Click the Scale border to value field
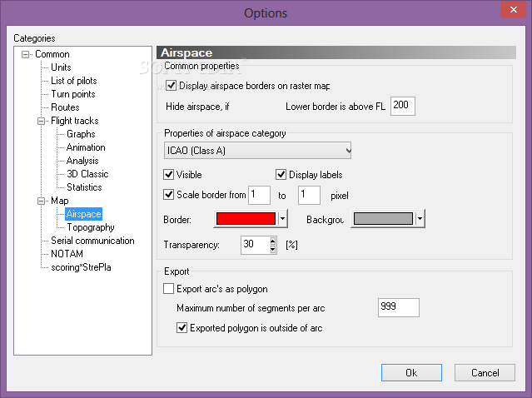Screen dimensions: 532x398 (x=309, y=195)
